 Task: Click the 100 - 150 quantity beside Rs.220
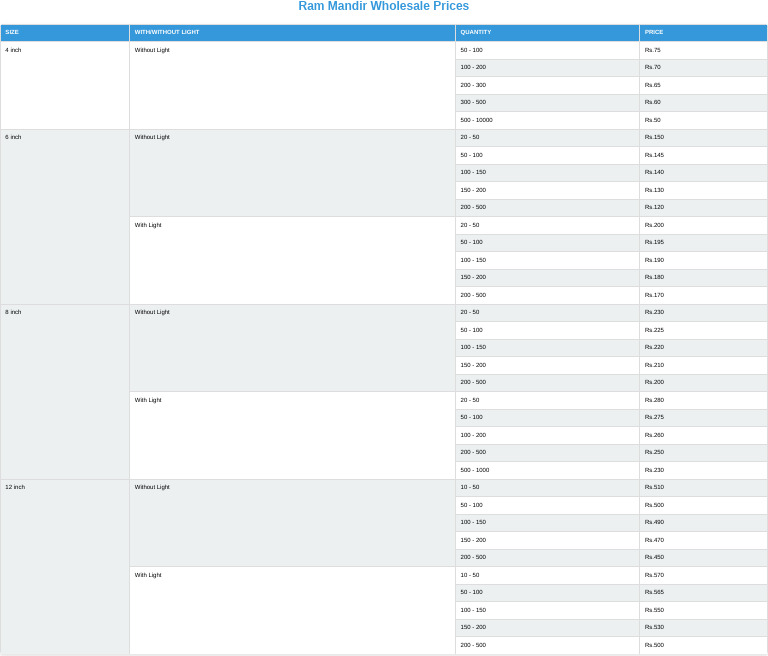tap(547, 347)
